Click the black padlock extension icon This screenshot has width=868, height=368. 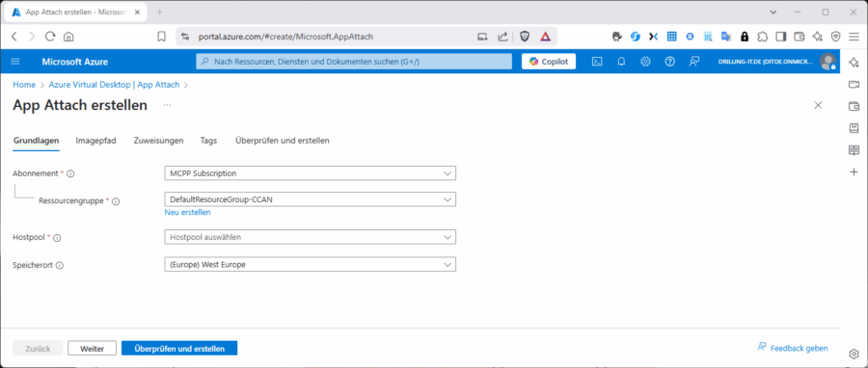pyautogui.click(x=745, y=37)
